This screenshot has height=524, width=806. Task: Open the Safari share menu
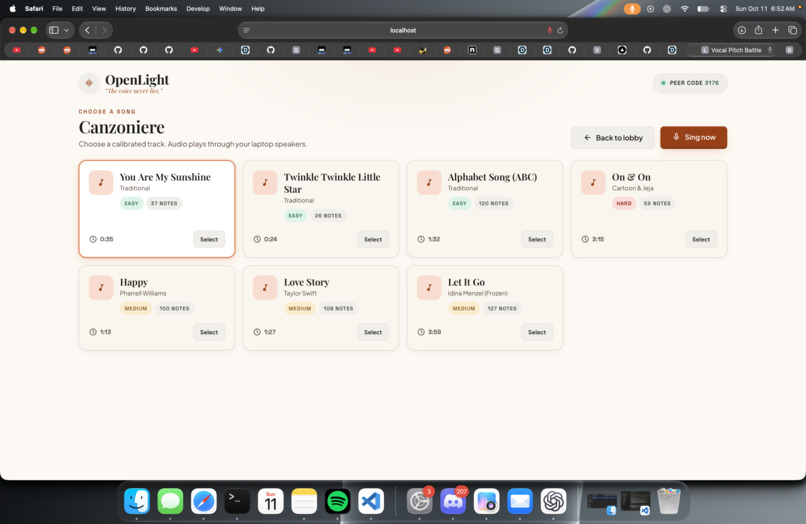(x=758, y=30)
